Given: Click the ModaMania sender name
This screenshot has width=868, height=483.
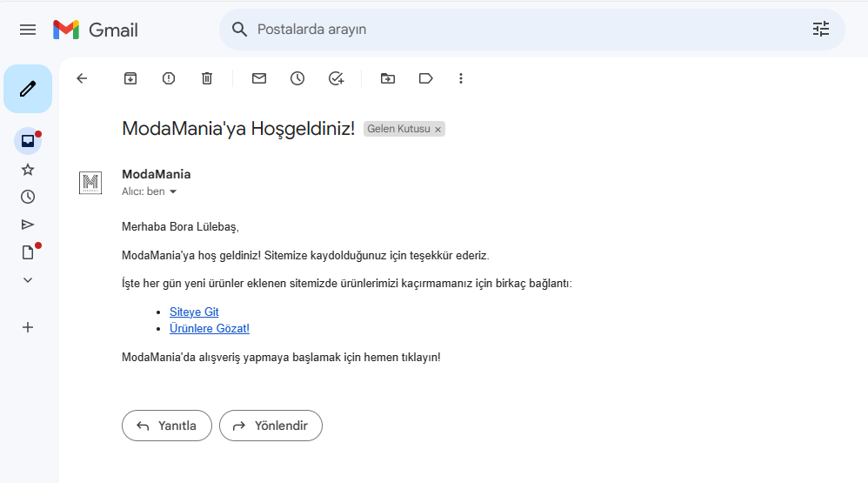Looking at the screenshot, I should pos(156,174).
